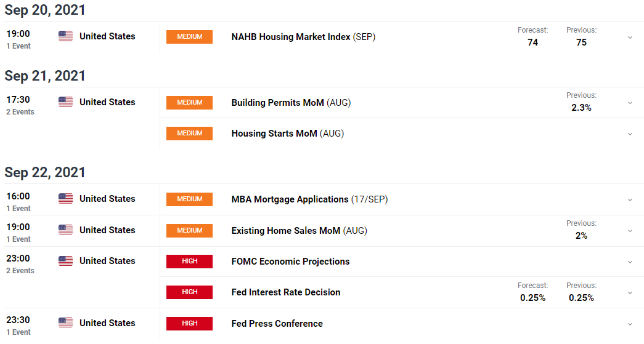
Task: Click US flag in the 17:30 Sep 21 row
Action: [66, 102]
